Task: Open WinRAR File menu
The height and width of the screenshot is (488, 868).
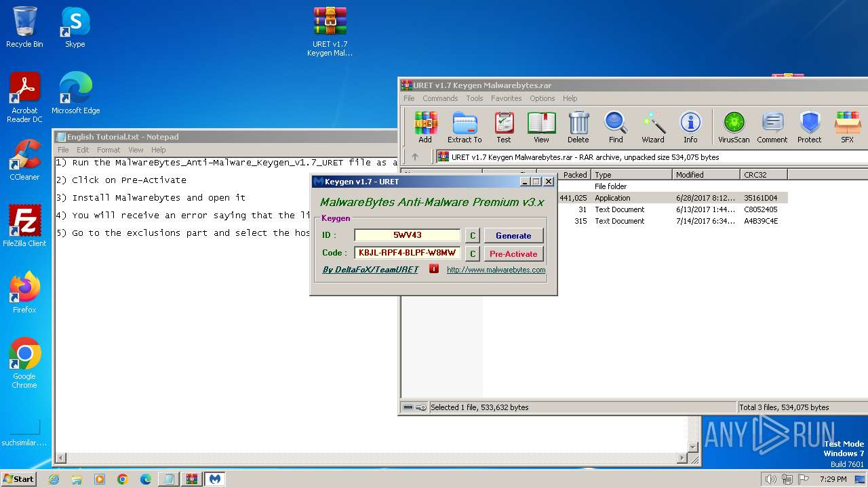Action: (x=409, y=98)
